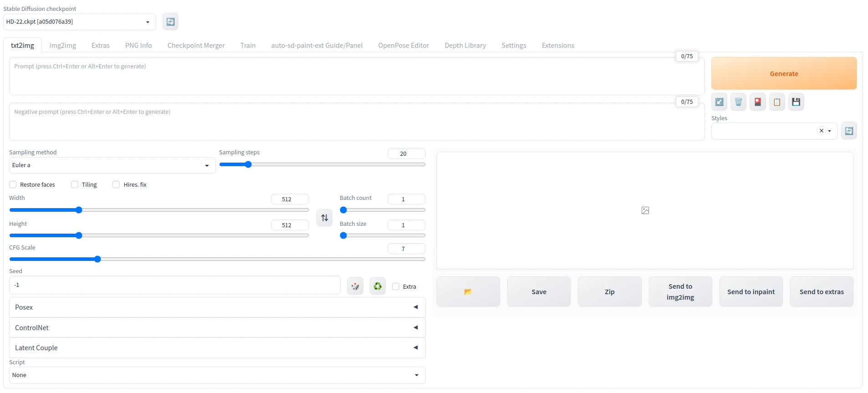Viewport: 868px width, 393px height.
Task: Expand the ControlNet section
Action: click(x=217, y=328)
